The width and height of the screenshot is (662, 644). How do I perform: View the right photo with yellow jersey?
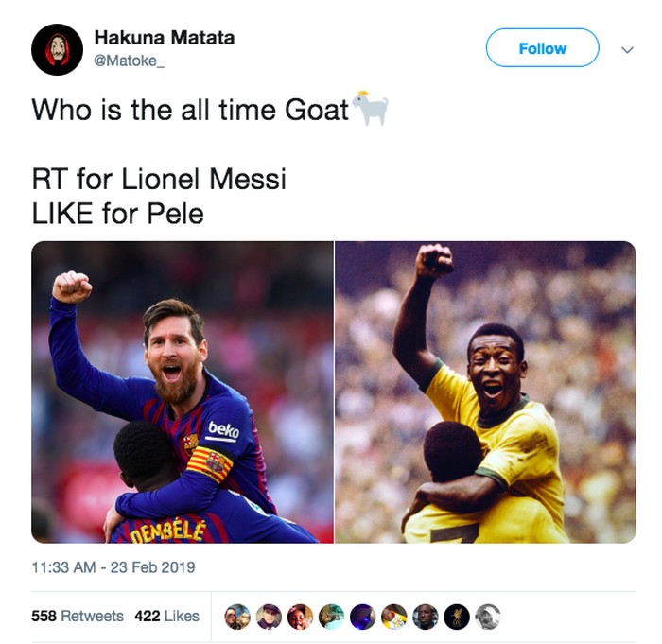(485, 392)
